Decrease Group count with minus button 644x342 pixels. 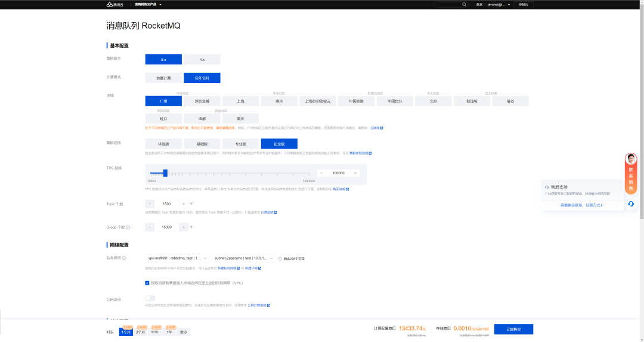coord(150,227)
